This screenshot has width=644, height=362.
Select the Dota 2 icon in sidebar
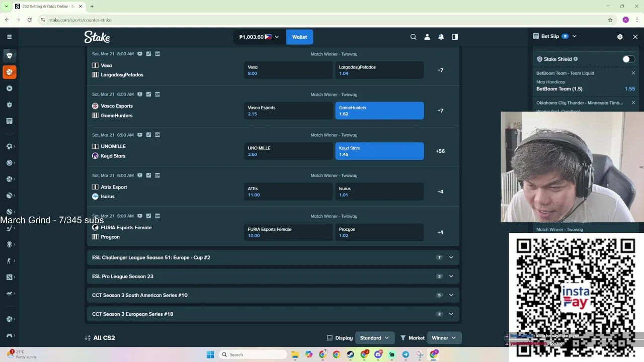(9, 277)
